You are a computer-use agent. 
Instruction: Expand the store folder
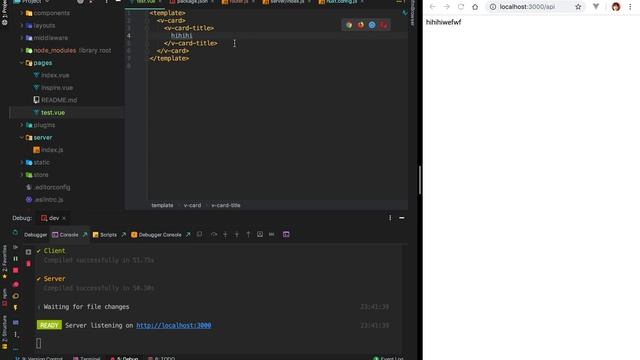(22, 175)
